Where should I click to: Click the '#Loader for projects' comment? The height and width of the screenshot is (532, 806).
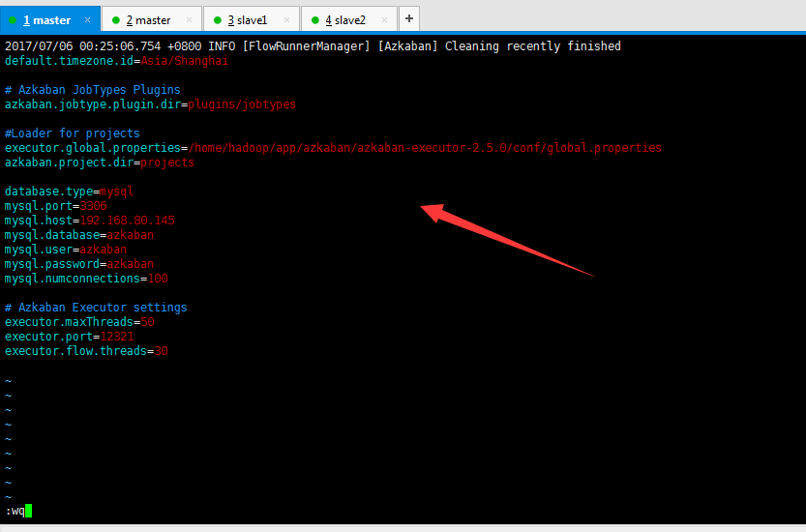pyautogui.click(x=72, y=133)
